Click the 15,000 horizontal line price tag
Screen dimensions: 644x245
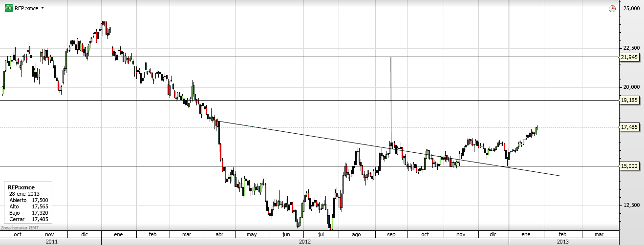(x=629, y=166)
